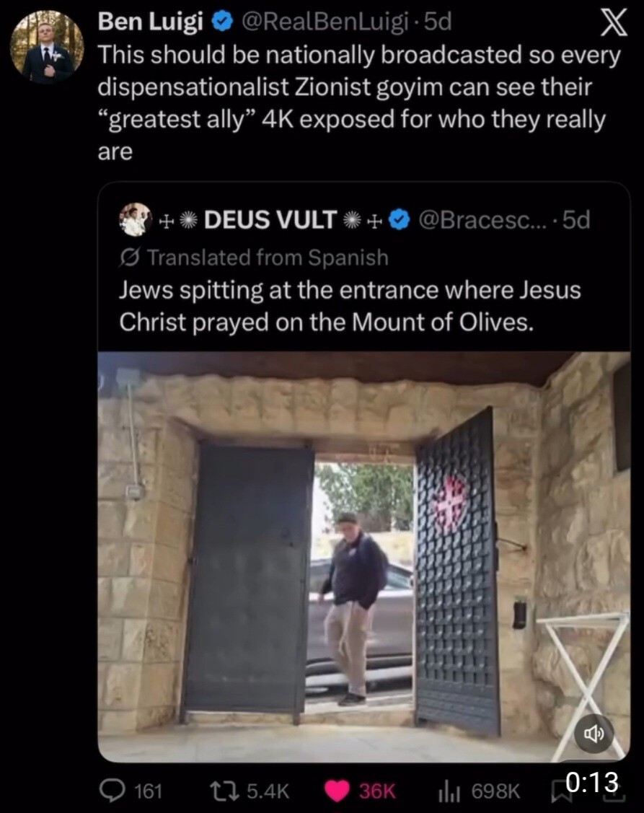Click the 36K likes count
Image resolution: width=644 pixels, height=813 pixels.
tap(377, 791)
